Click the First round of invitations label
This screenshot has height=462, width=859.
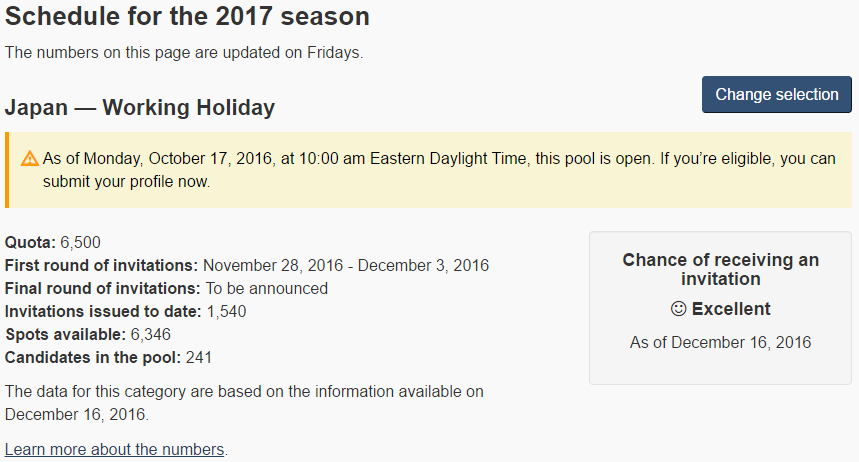pyautogui.click(x=101, y=265)
